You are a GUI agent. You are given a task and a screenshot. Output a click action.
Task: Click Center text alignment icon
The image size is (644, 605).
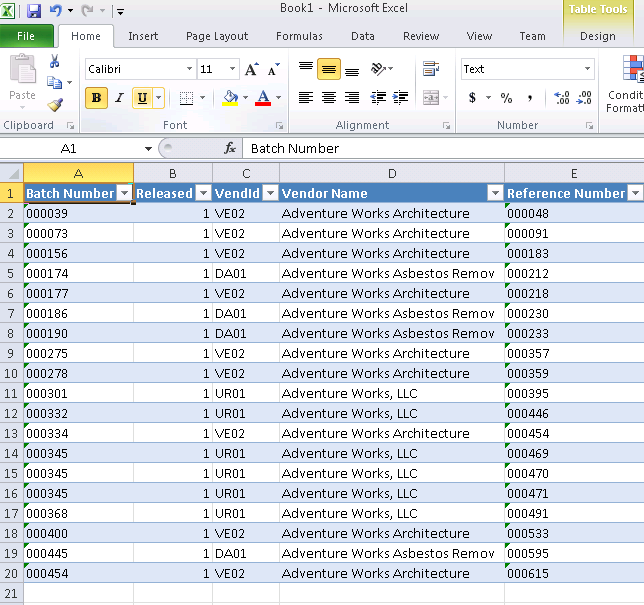click(329, 98)
